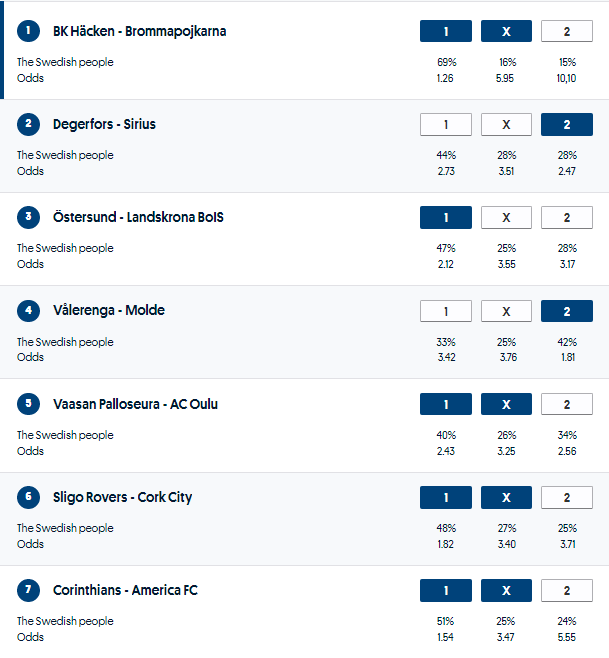Deselect home win 1 for Östersund - Landskrona
Viewport: 609px width, 658px height.
446,217
